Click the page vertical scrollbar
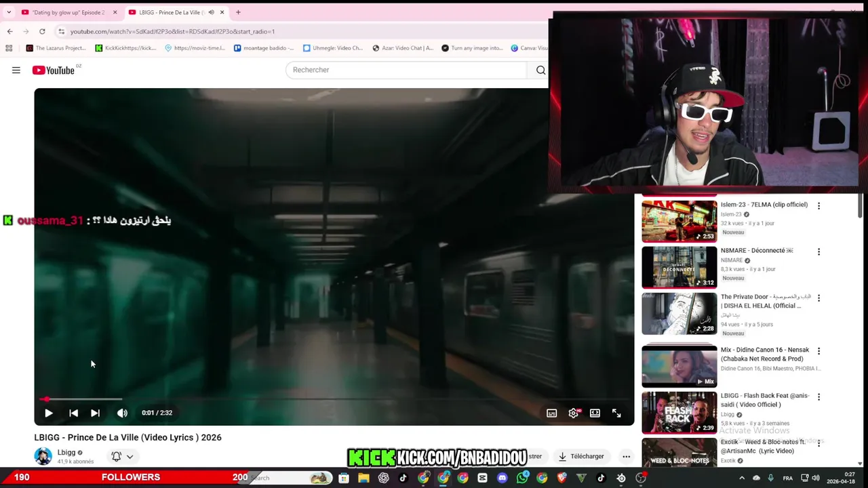The height and width of the screenshot is (488, 868). click(861, 205)
